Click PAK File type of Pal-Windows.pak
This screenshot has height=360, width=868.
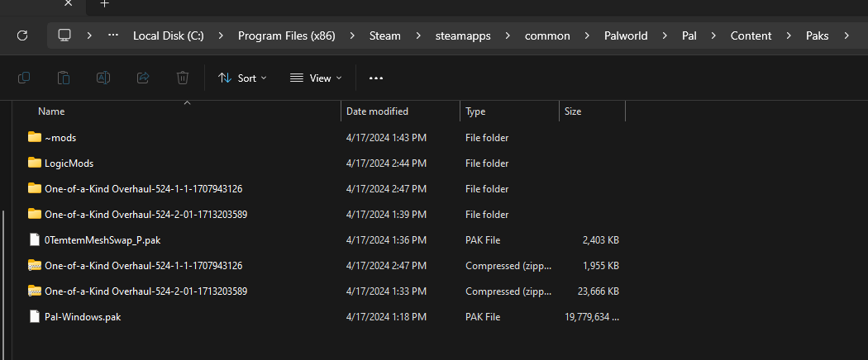point(483,317)
